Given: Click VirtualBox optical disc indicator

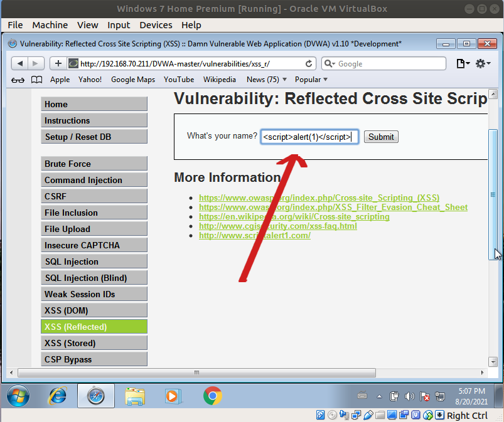Looking at the screenshot, I should (x=332, y=415).
